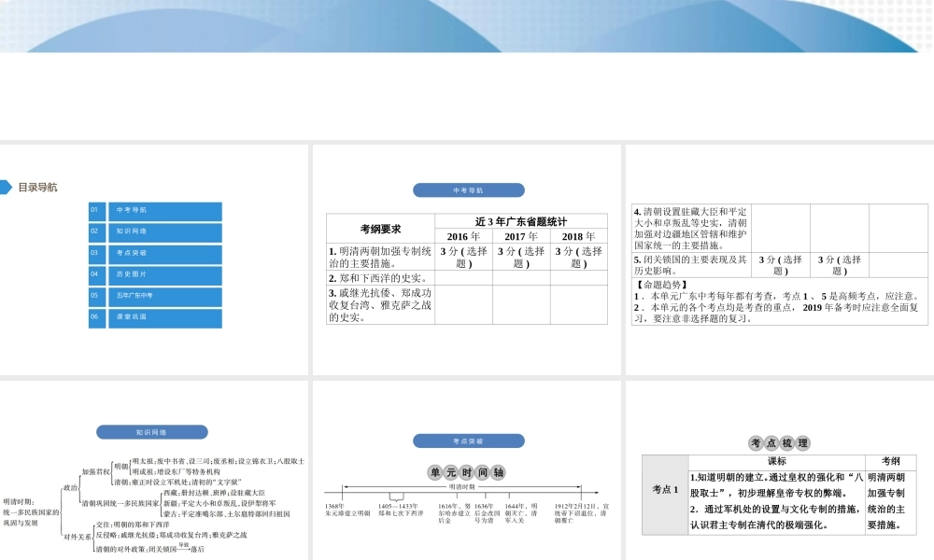
Task: Click the 目录导航 heading text
Action: tap(37, 188)
